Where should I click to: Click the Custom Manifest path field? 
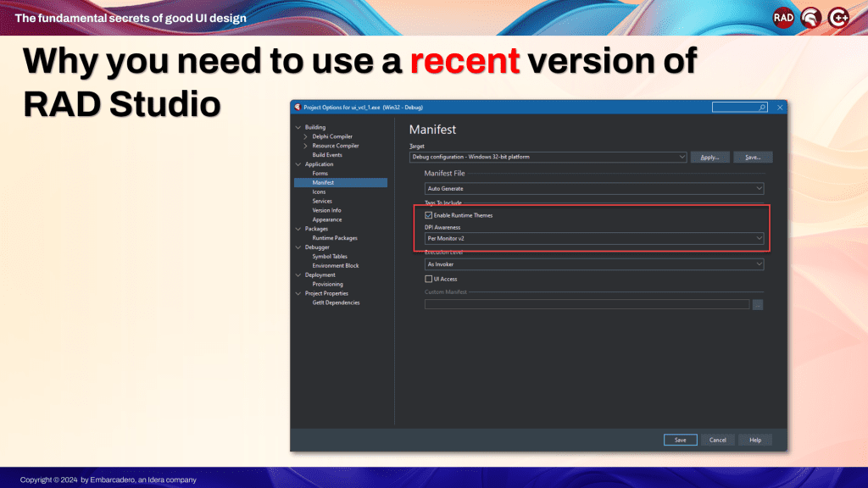click(587, 305)
